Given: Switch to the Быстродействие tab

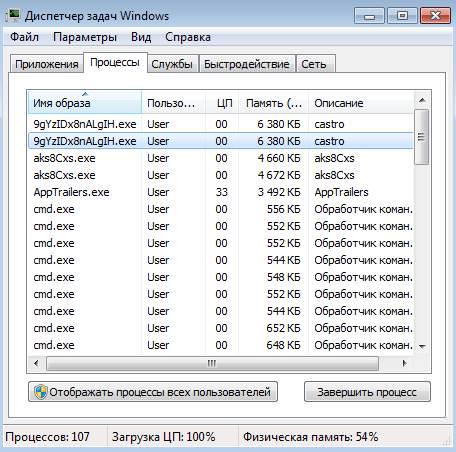Looking at the screenshot, I should tap(247, 64).
